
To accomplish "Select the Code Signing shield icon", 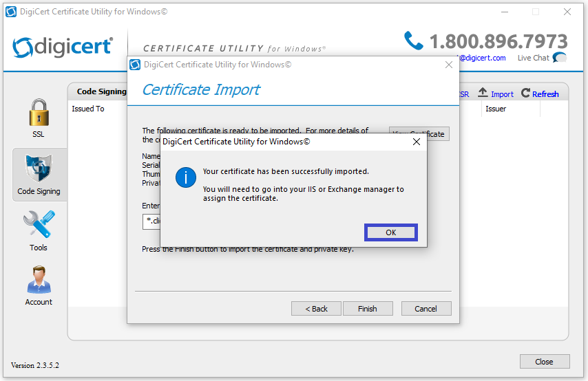I will tap(39, 168).
